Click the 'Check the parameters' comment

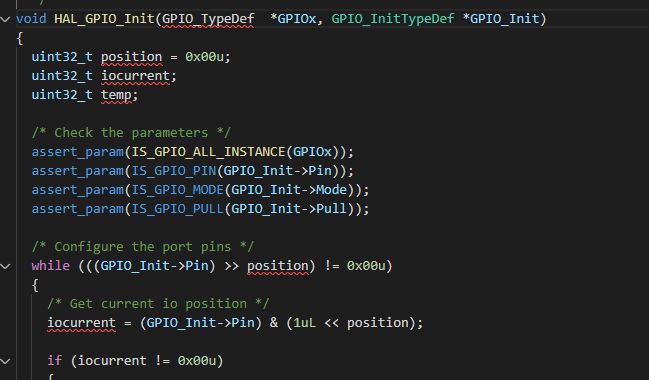pos(131,133)
